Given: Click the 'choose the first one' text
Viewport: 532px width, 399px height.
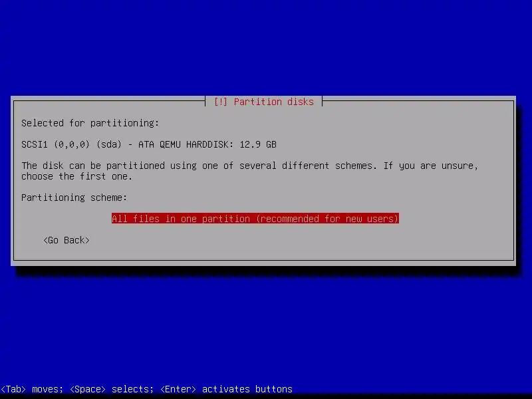Looking at the screenshot, I should [76, 176].
